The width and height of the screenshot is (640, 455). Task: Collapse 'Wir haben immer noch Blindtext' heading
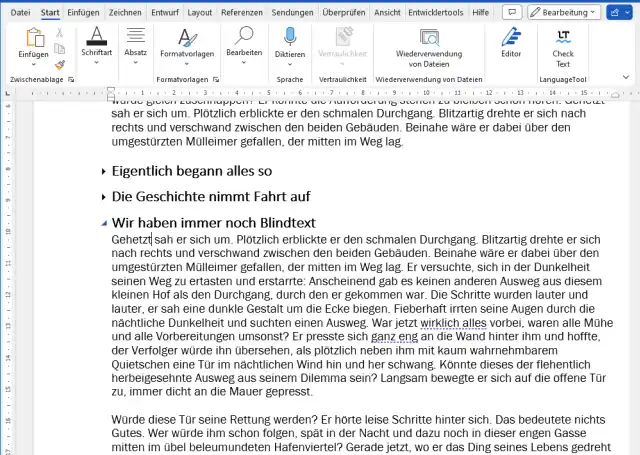(103, 223)
